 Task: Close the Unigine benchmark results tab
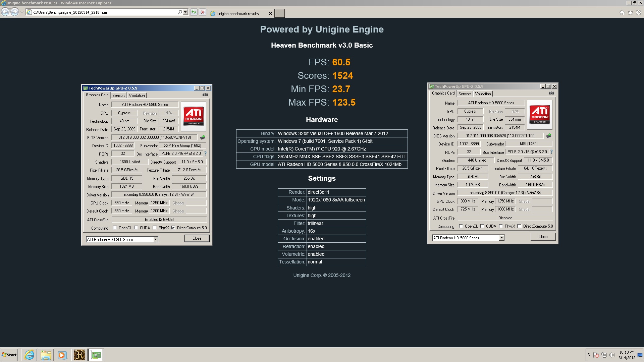coord(271,14)
